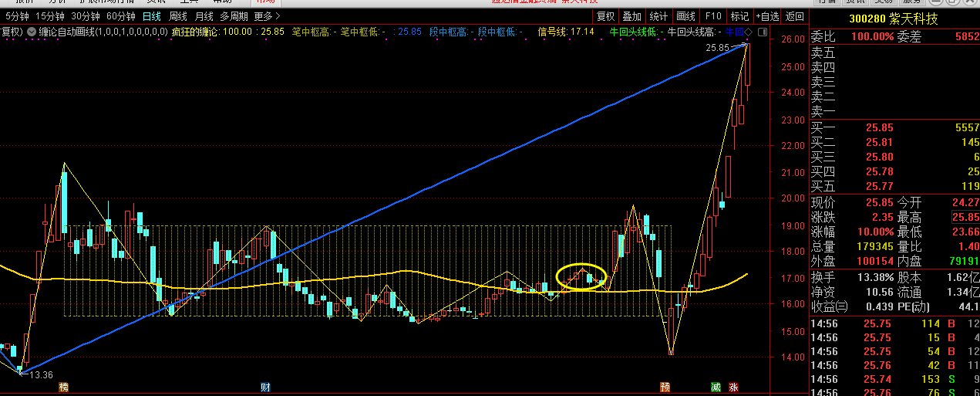The image size is (980, 396).
Task: Click the 疯狂的缠论 100.00 readout
Action: (212, 32)
